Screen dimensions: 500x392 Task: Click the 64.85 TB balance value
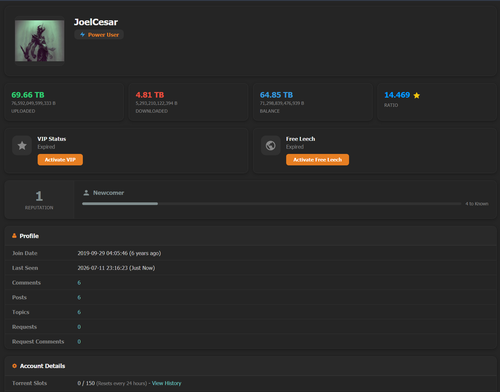pos(276,95)
